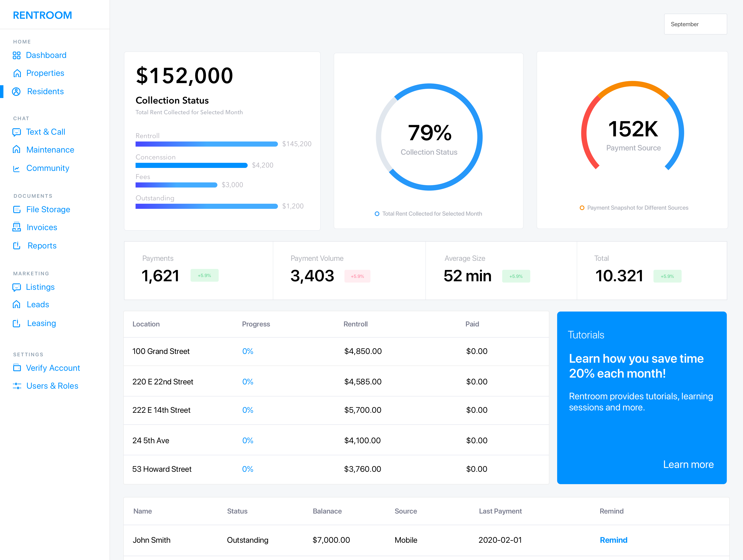Open the Dashboard menu item
Viewport: 743px width, 560px height.
[x=46, y=55]
